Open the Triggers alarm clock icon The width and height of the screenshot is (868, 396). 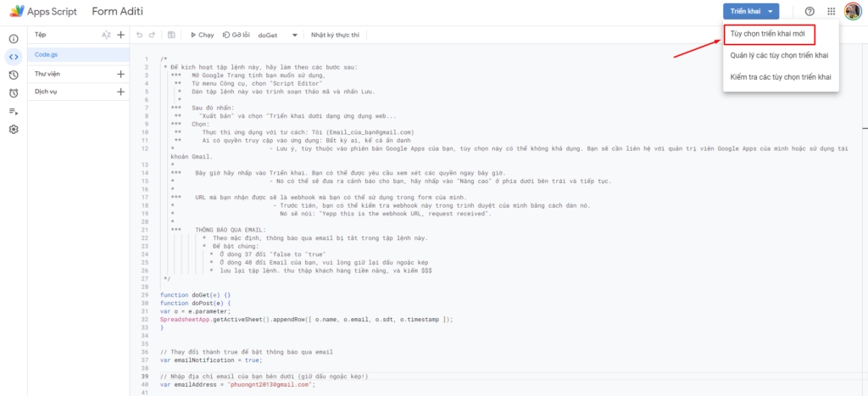[x=14, y=75]
